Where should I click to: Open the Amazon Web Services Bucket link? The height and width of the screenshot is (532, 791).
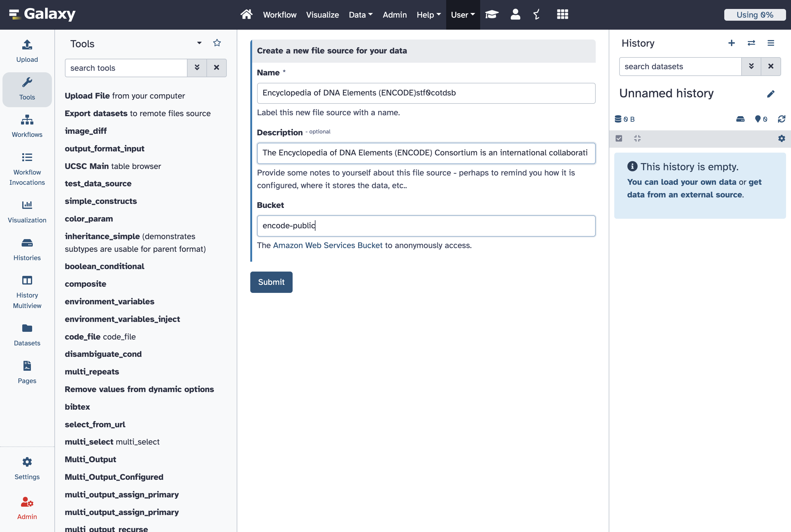click(328, 245)
